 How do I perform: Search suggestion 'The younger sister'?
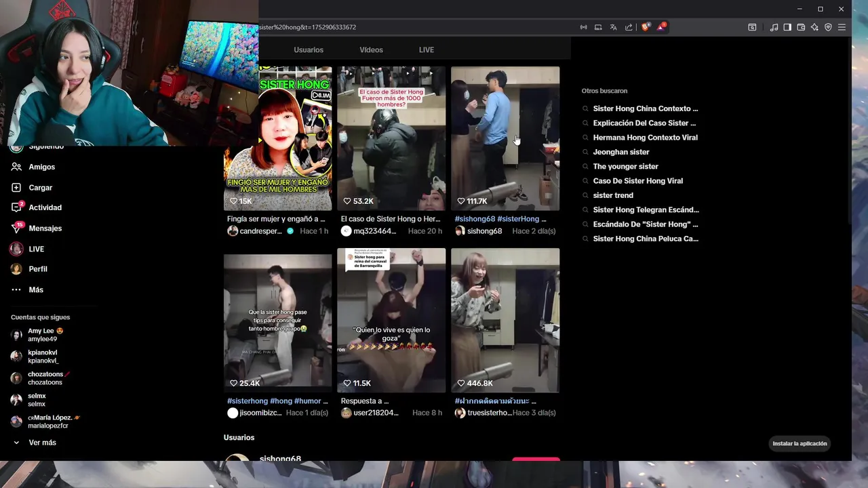pyautogui.click(x=625, y=167)
